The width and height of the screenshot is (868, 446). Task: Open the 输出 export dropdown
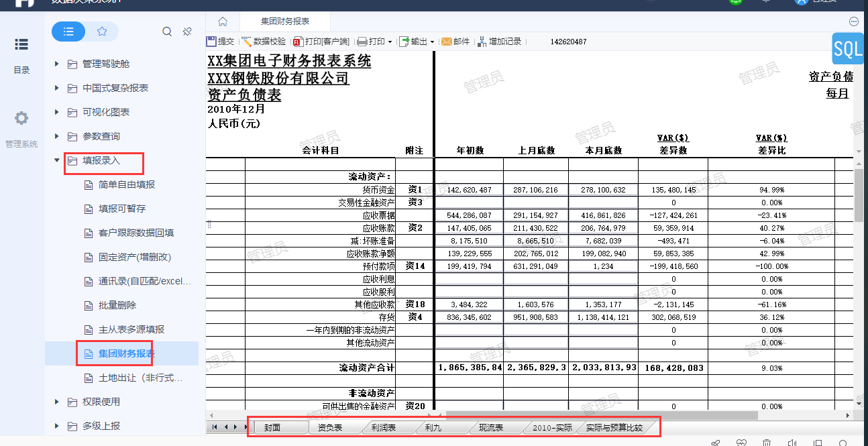pos(432,42)
